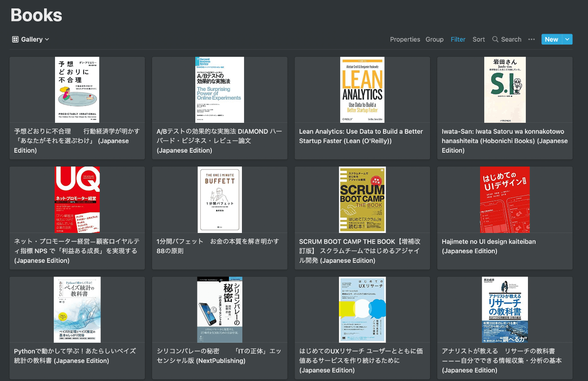Image resolution: width=588 pixels, height=381 pixels.
Task: Open the Sort menu
Action: click(x=478, y=39)
